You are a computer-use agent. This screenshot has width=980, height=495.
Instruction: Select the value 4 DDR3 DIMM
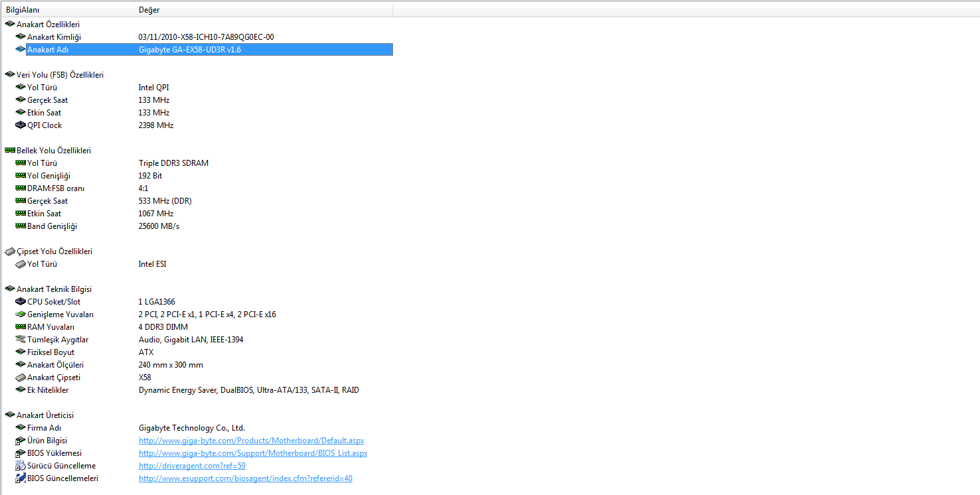[163, 327]
